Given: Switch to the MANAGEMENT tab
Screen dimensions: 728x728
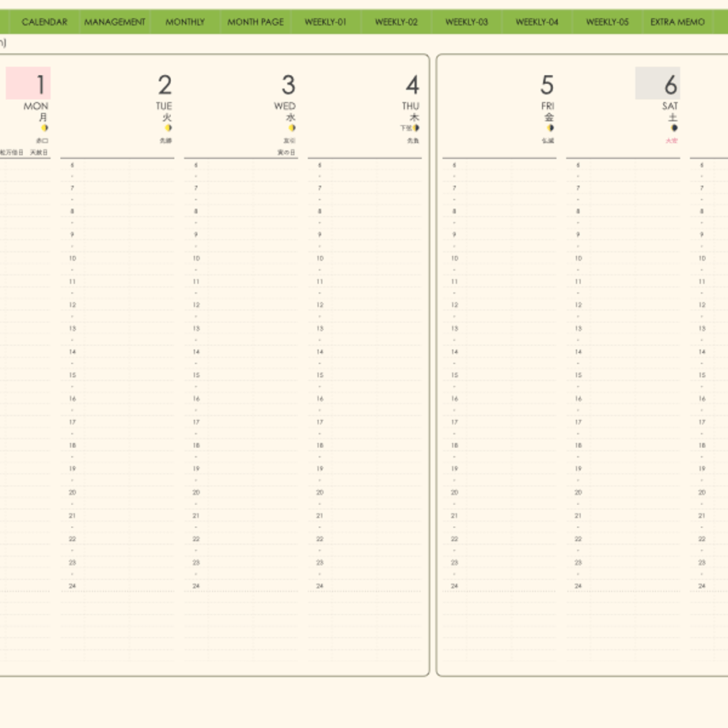Looking at the screenshot, I should coord(115,22).
